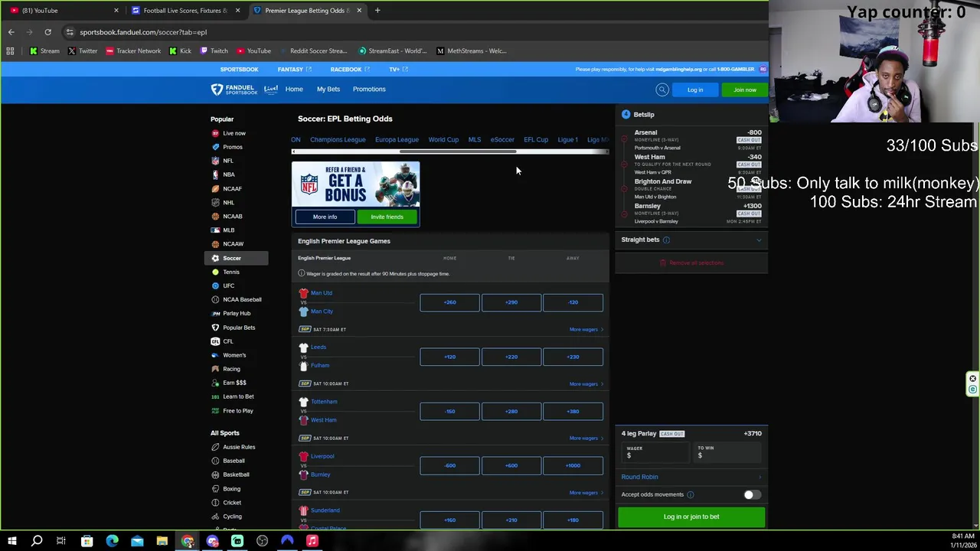
Task: Switch to the Europa League tab
Action: (x=397, y=140)
